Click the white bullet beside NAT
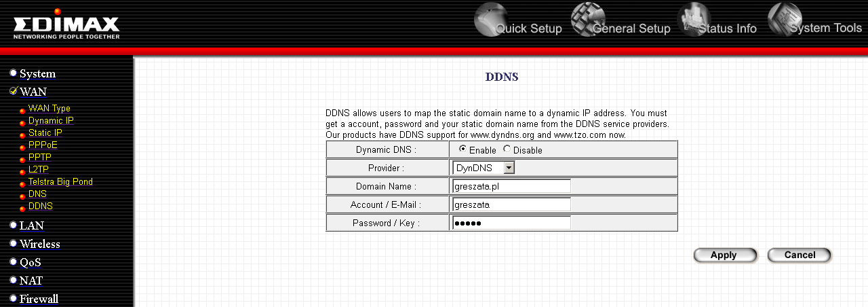Screen dimensions: 868x307 coord(13,279)
